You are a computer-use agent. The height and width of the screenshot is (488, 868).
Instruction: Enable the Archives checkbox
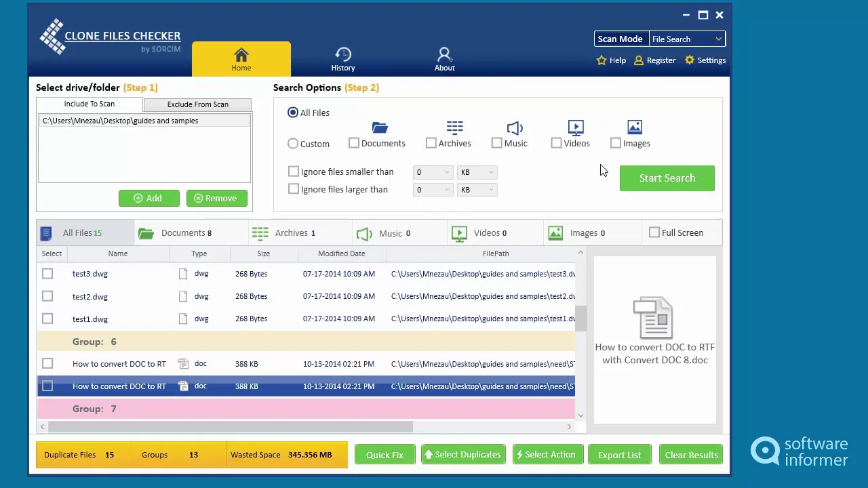(x=431, y=143)
